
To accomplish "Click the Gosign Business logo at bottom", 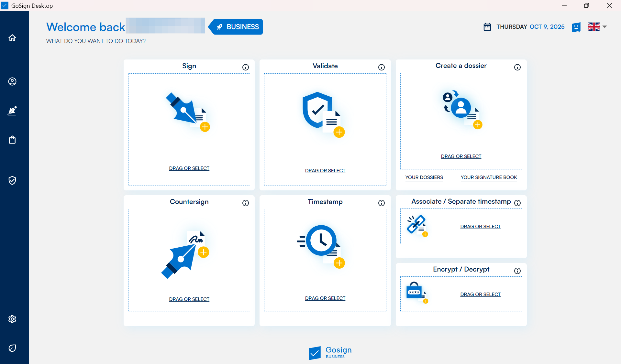I will [x=330, y=353].
